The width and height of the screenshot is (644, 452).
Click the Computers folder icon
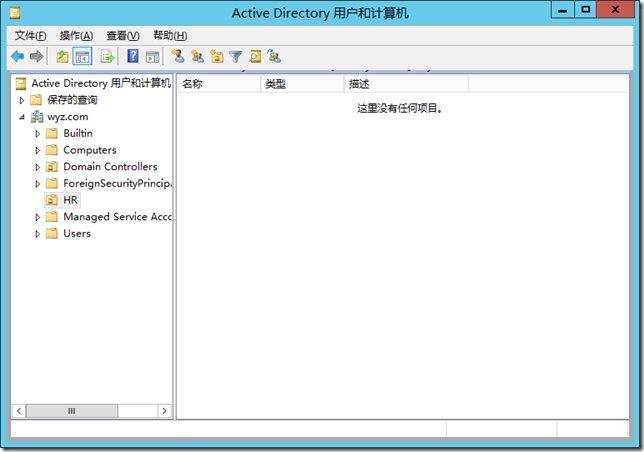click(x=51, y=150)
